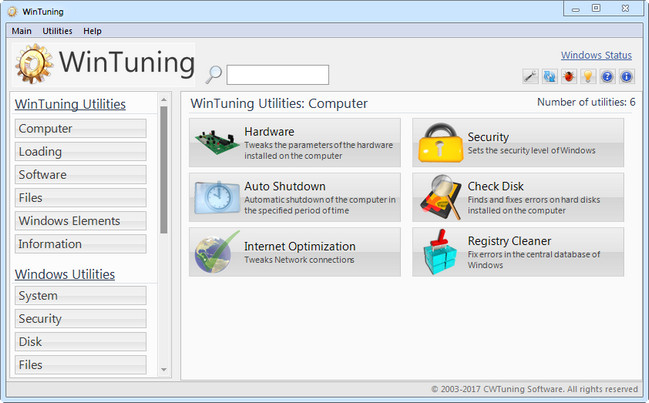Click the WinTuning Utilities heading link
The width and height of the screenshot is (649, 403).
(70, 104)
